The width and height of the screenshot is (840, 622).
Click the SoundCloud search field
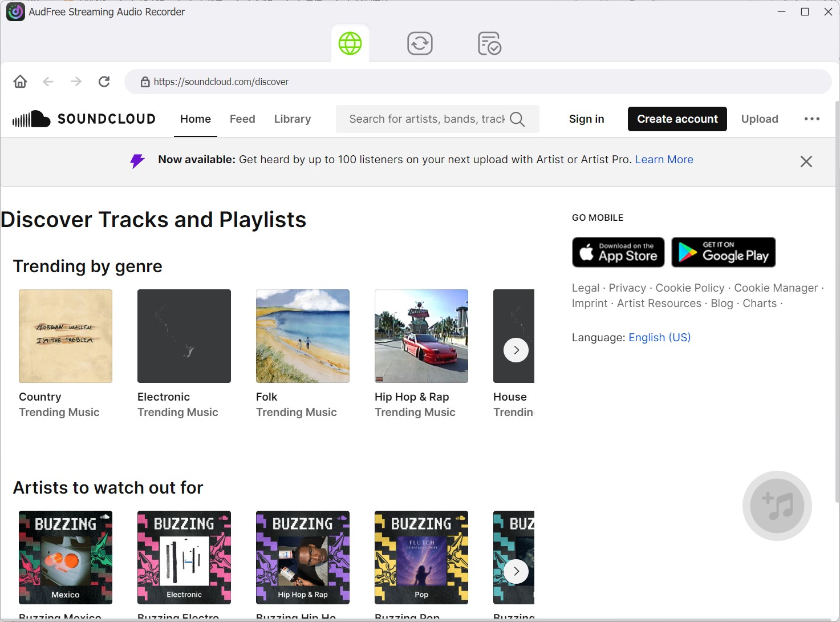[x=427, y=119]
